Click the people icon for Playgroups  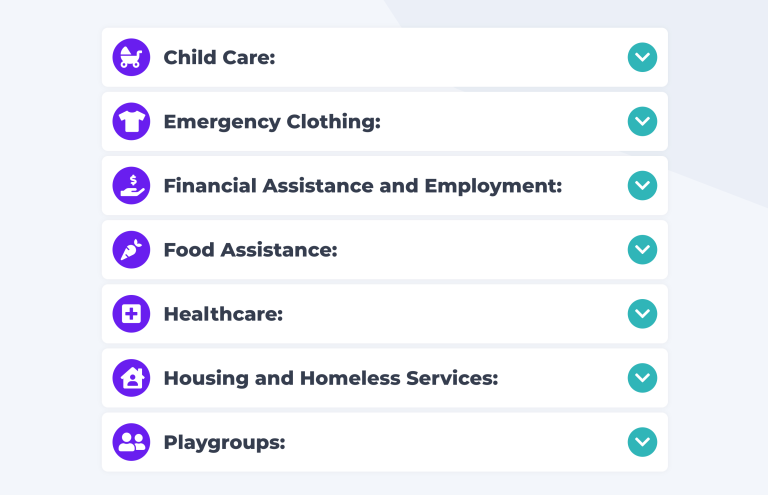point(131,442)
